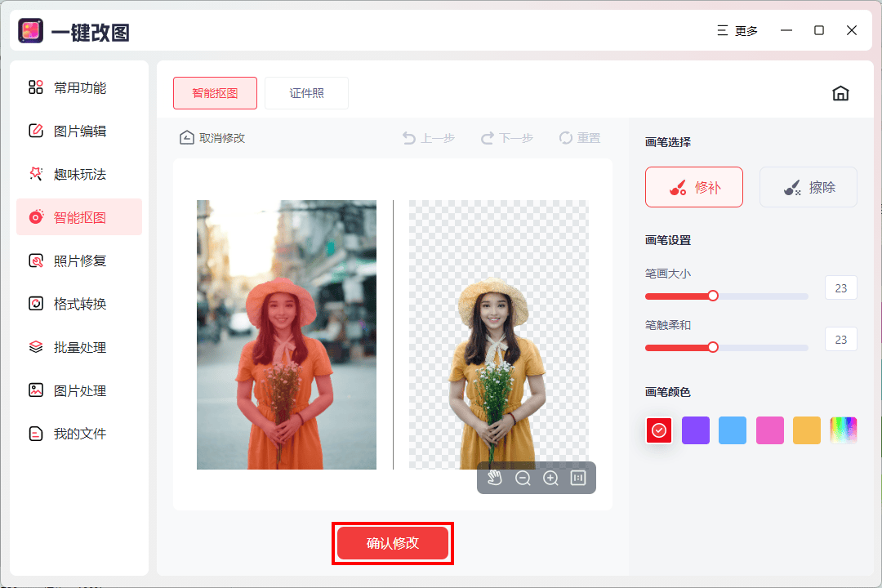Choose the pink brush color swatch
This screenshot has height=588, width=882.
769,430
